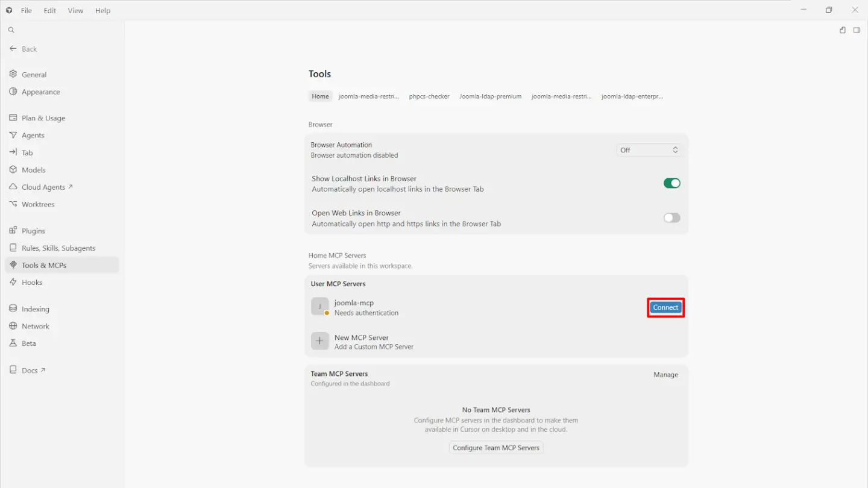Open Network settings via the globe icon

pos(13,326)
